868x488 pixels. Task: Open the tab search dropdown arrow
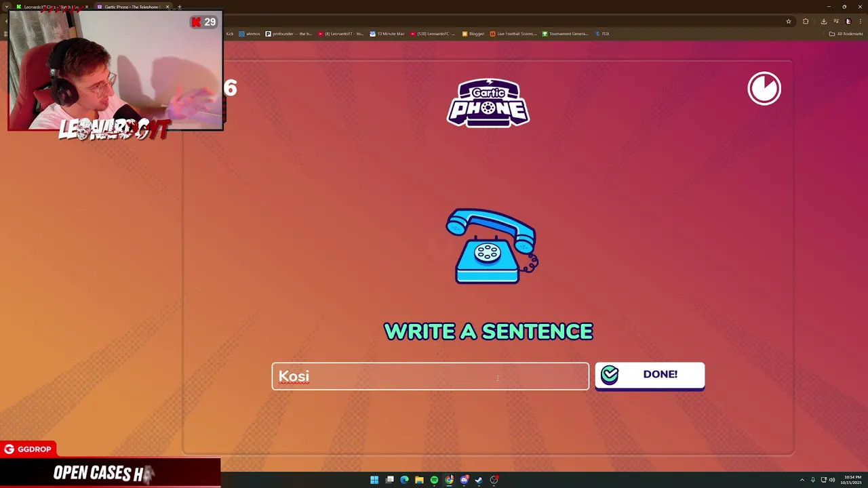point(7,7)
